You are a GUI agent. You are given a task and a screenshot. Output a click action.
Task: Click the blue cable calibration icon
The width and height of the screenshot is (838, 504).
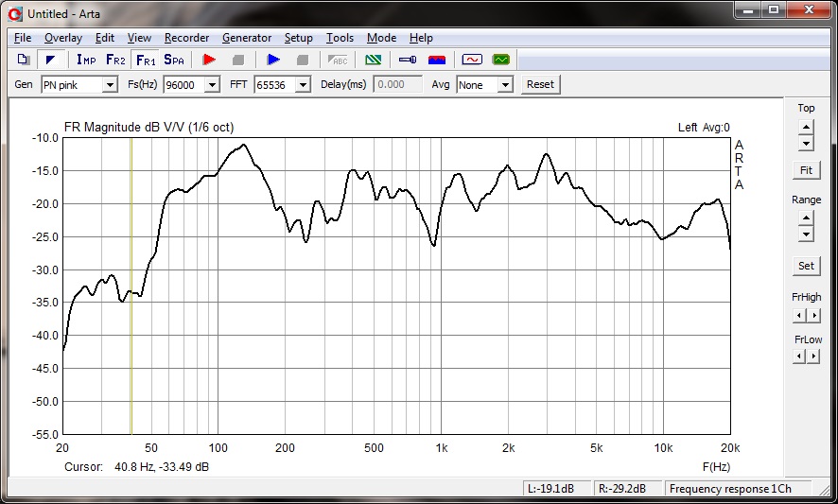click(x=408, y=60)
